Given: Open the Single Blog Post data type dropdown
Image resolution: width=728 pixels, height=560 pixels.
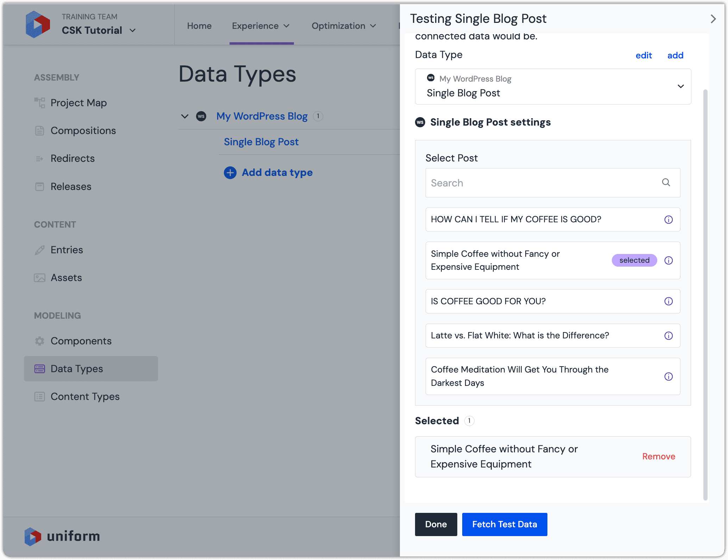Looking at the screenshot, I should tap(553, 87).
